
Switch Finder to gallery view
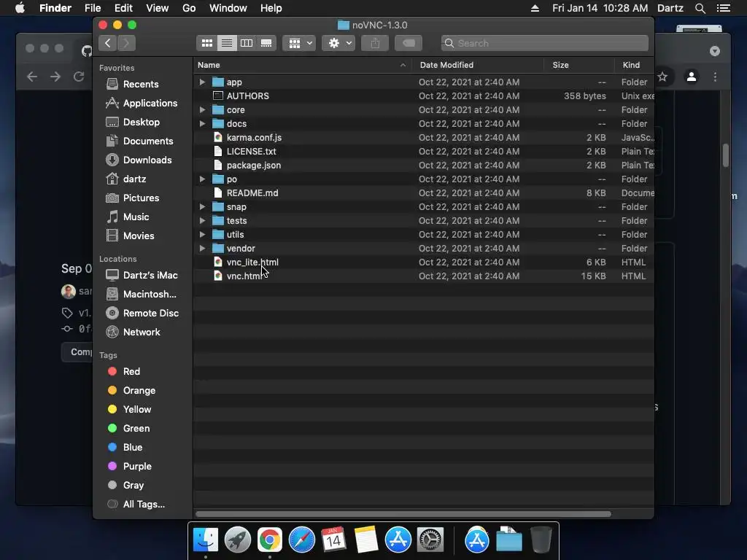(x=266, y=43)
